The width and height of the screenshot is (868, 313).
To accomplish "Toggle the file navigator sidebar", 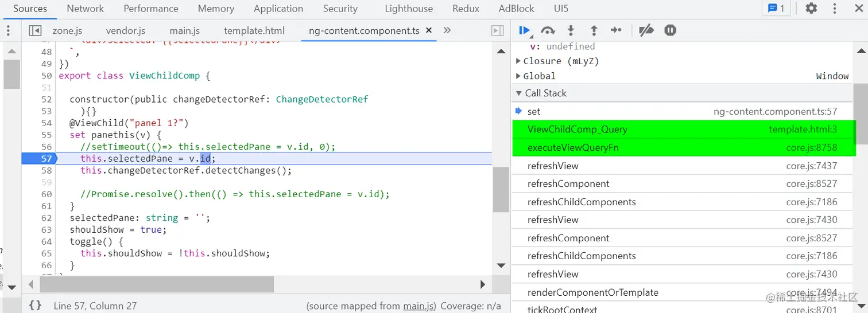I will pyautogui.click(x=35, y=31).
